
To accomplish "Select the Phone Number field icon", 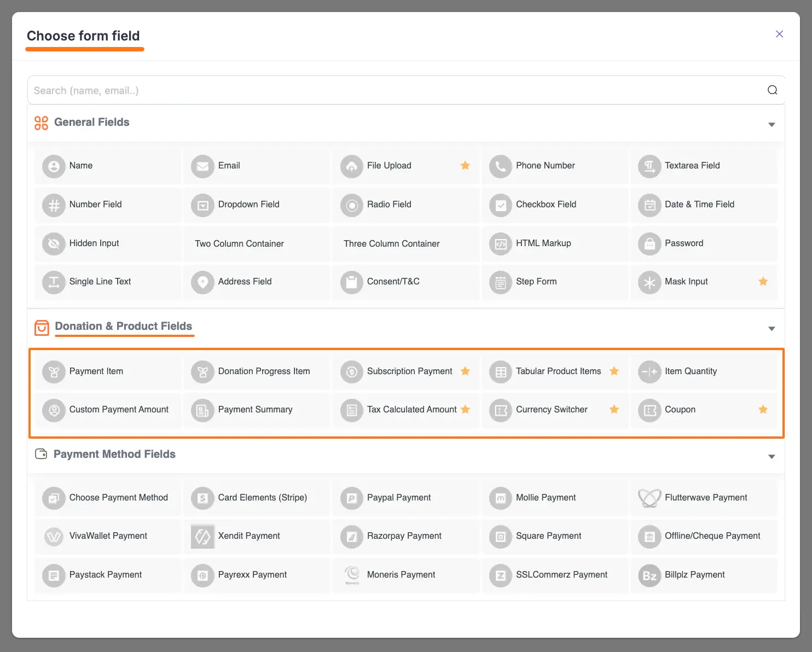I will [500, 166].
